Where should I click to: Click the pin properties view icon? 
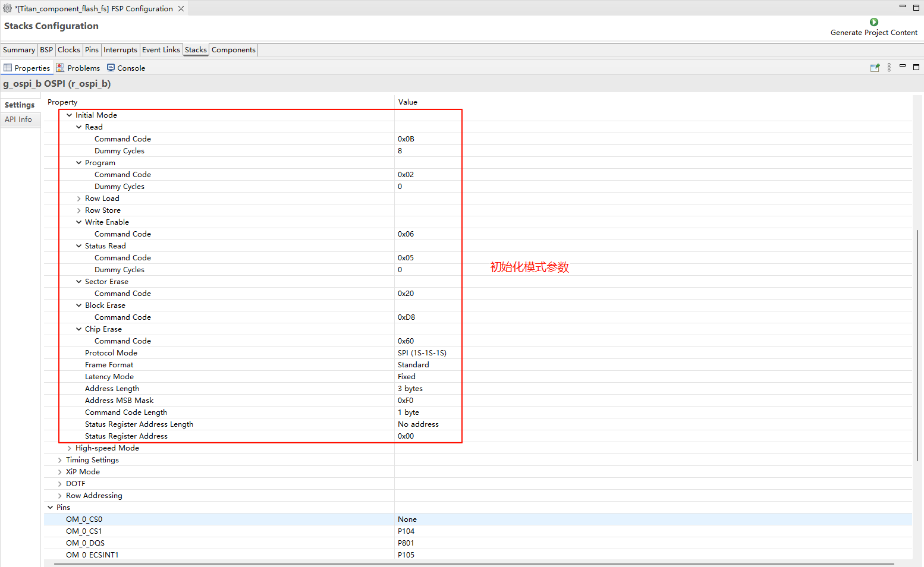pyautogui.click(x=875, y=68)
